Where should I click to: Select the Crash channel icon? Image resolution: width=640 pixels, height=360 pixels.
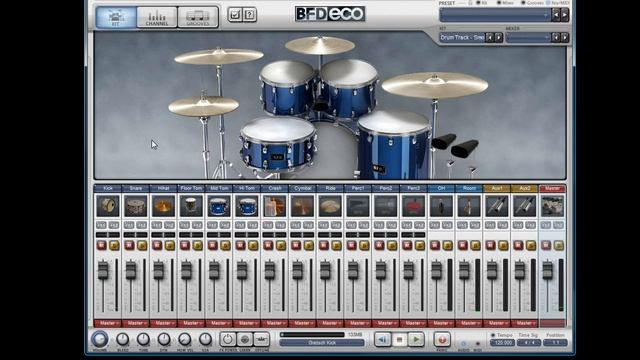(274, 206)
